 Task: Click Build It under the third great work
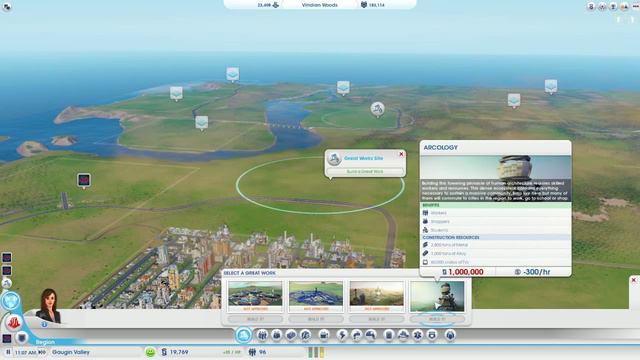point(376,319)
